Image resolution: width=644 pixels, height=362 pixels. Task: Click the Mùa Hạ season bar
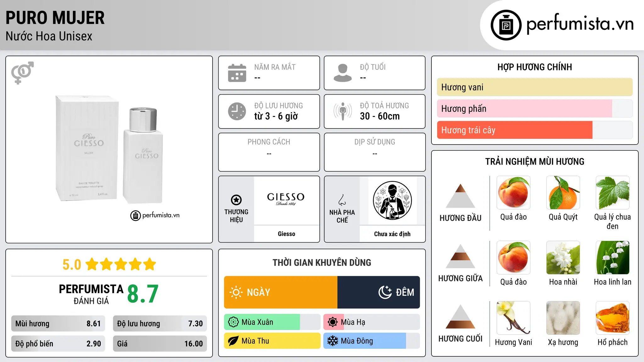click(372, 322)
